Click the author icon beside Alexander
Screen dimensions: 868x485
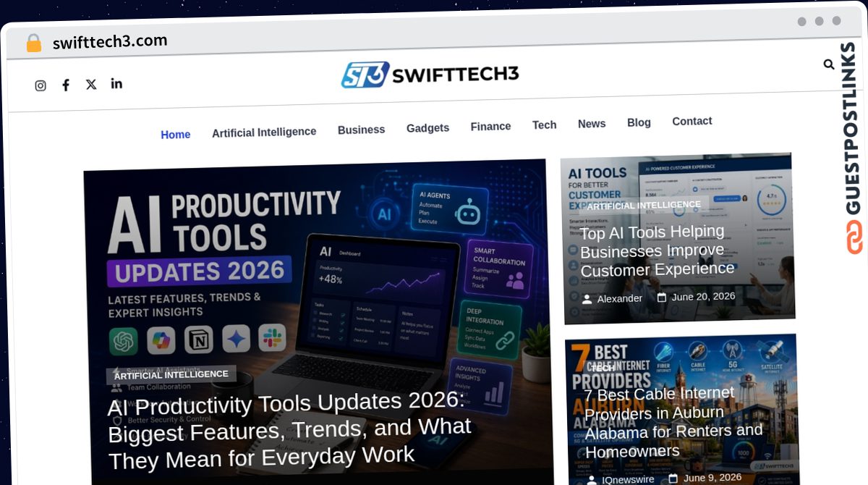(587, 299)
